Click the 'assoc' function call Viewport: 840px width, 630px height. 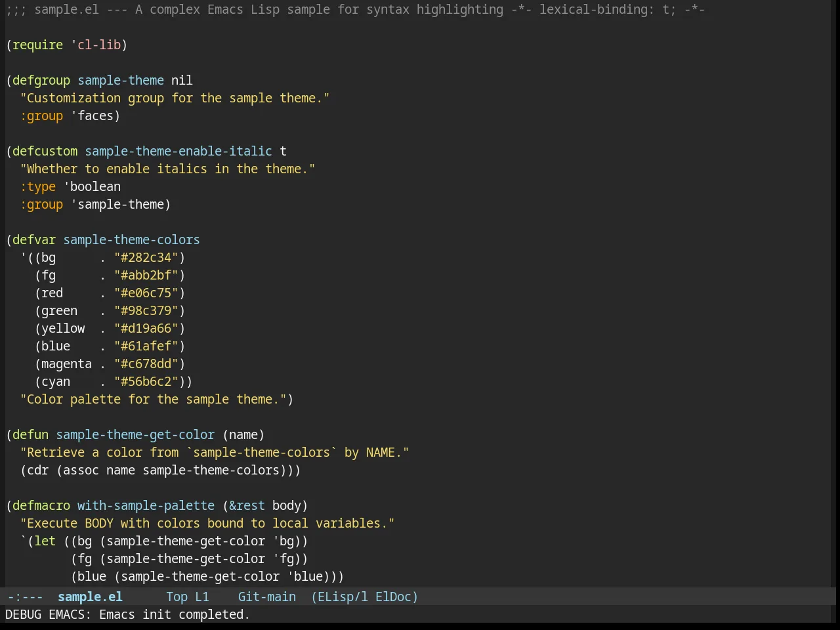coord(81,470)
